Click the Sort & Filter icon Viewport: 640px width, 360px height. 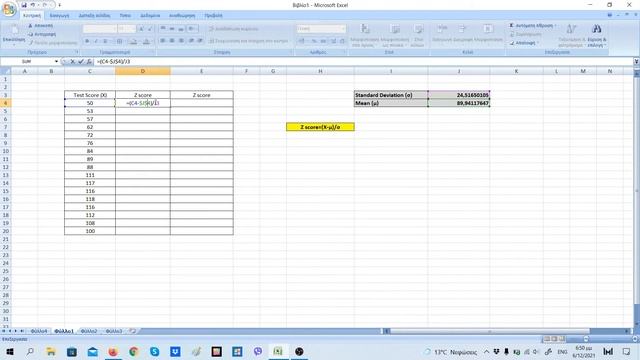point(571,29)
